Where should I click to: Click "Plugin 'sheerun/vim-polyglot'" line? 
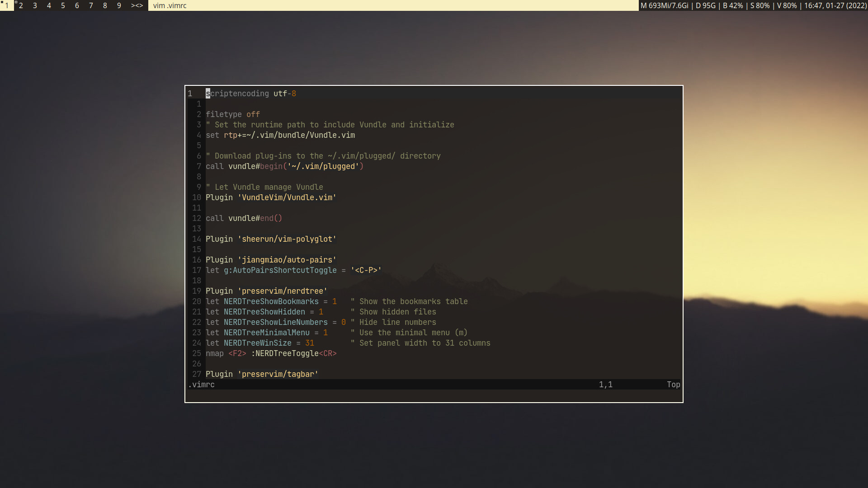271,239
